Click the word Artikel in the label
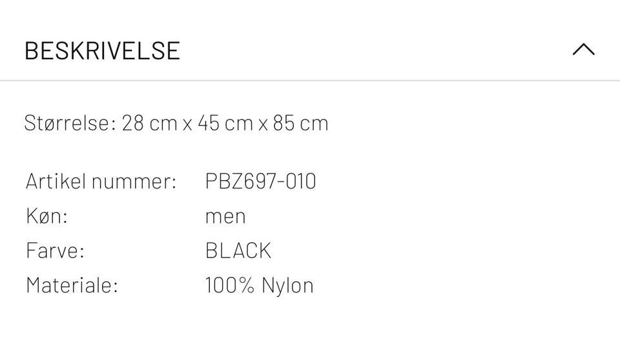The height and width of the screenshot is (364, 620). point(56,181)
